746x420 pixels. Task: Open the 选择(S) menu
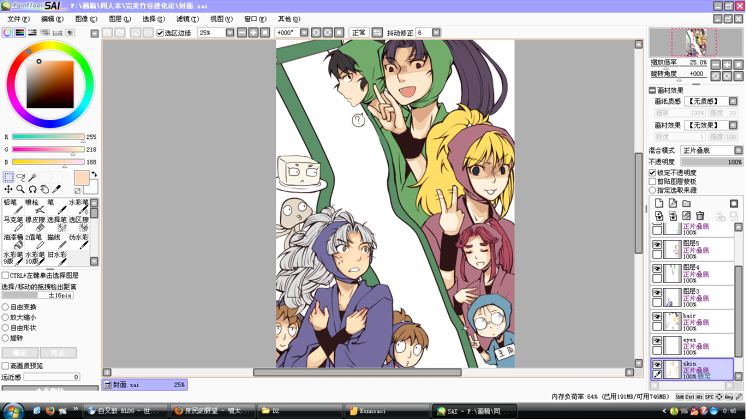154,19
